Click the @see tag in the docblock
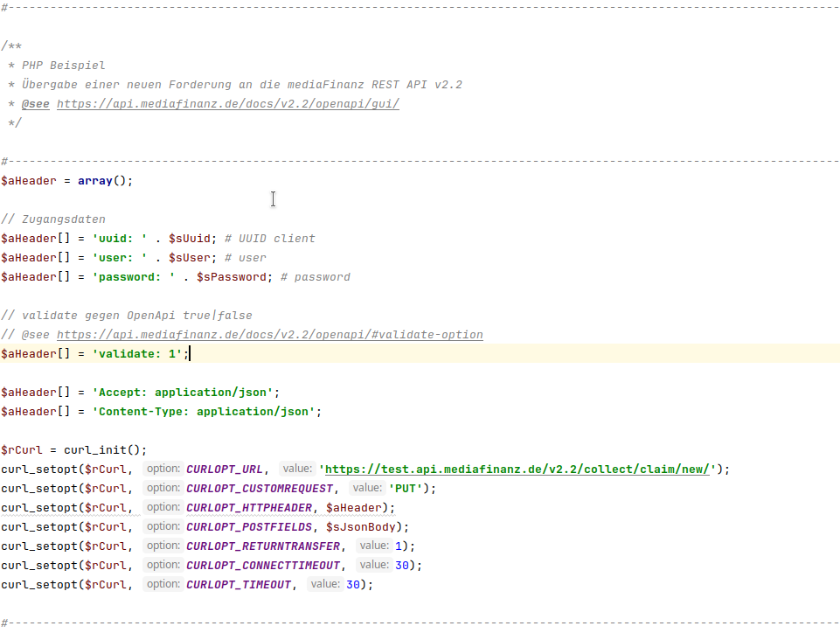The width and height of the screenshot is (840, 633). [35, 104]
